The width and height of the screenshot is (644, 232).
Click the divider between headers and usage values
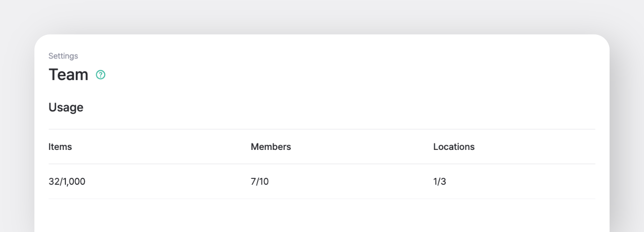(322, 164)
